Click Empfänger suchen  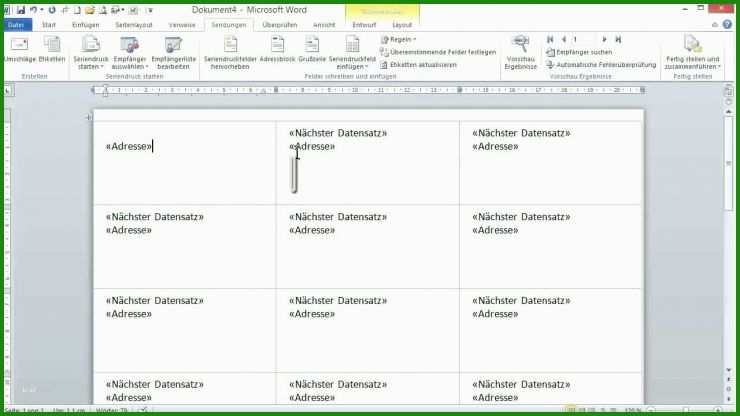(x=579, y=52)
